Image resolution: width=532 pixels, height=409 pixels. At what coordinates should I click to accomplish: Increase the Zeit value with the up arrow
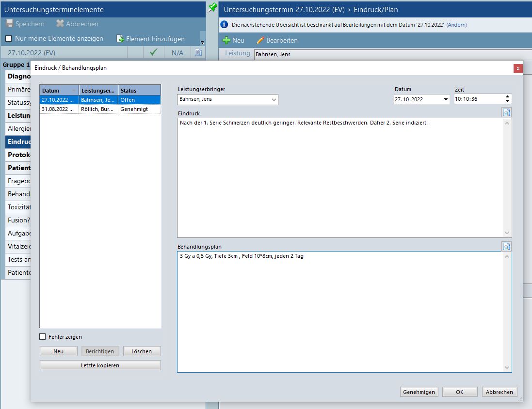pos(507,97)
